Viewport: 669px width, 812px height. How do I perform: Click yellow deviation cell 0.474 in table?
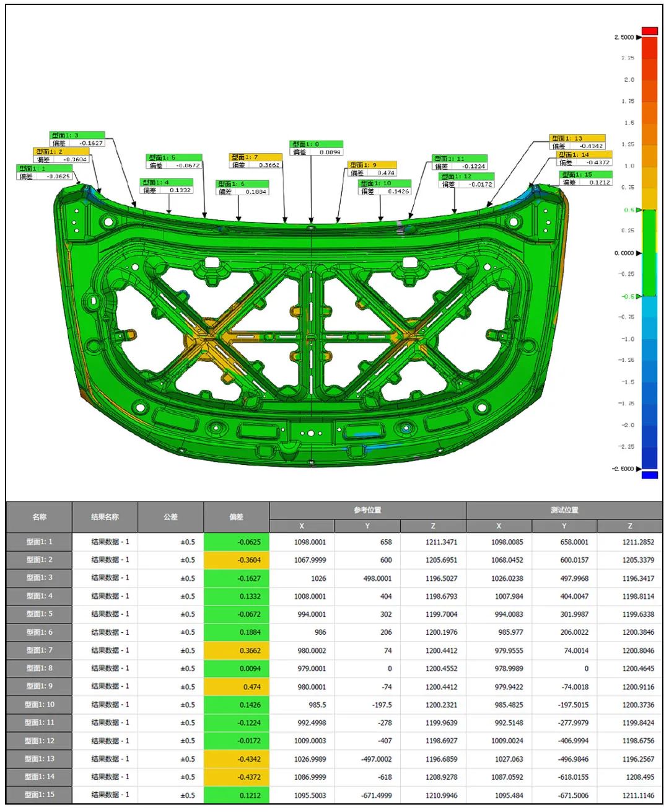237,686
